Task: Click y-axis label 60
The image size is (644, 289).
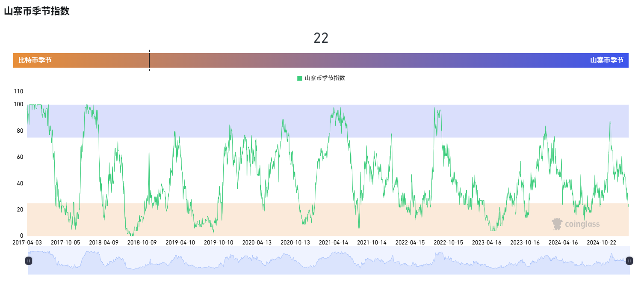Action: 20,157
